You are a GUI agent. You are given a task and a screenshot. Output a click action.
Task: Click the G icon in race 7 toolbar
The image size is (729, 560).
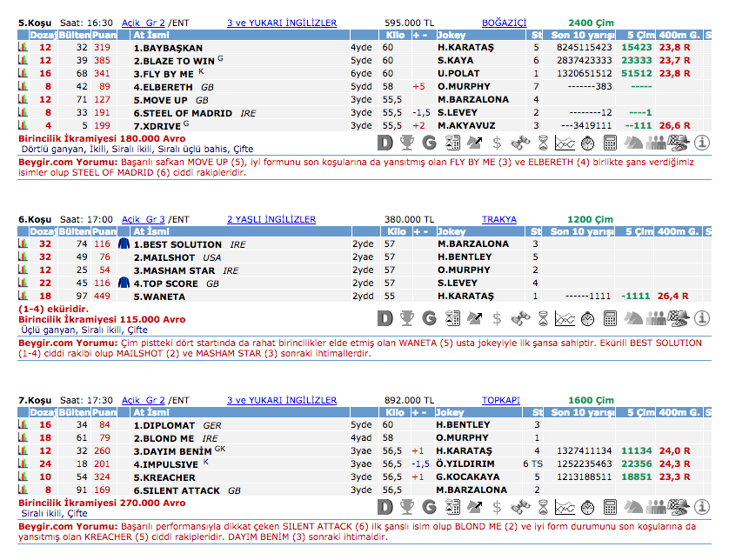coord(430,506)
